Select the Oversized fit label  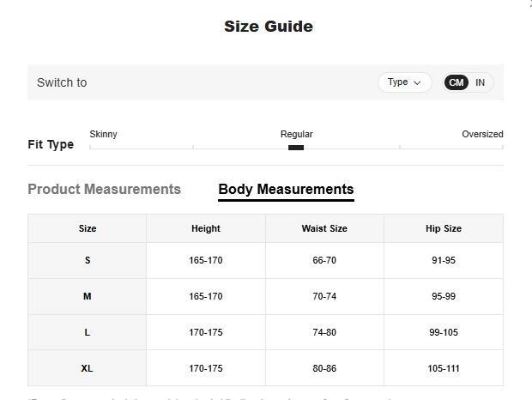coord(482,134)
